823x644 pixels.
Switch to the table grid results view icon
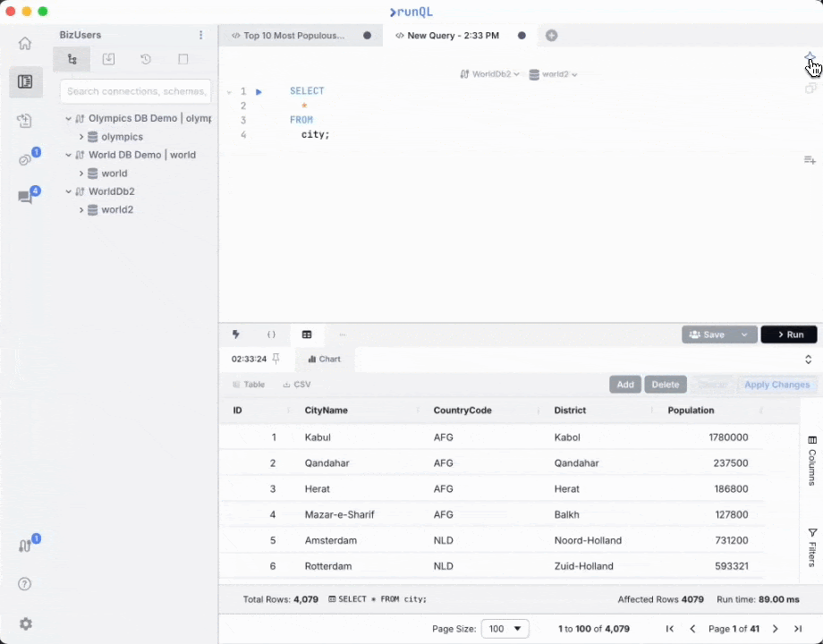point(307,335)
